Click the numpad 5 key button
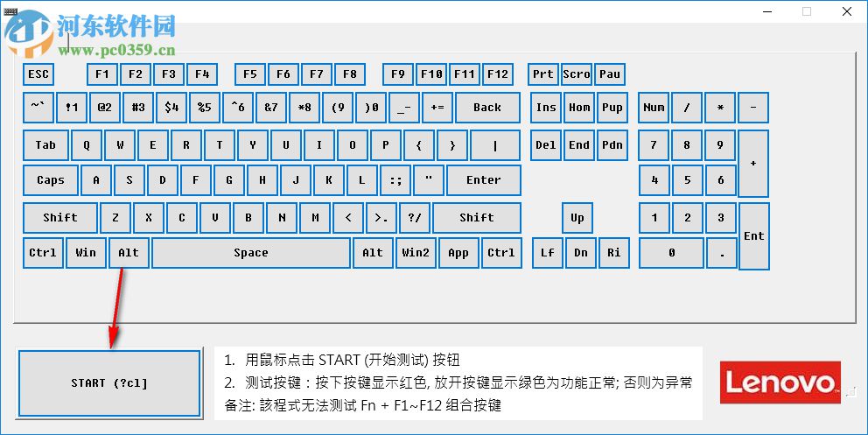Screen dimensions: 868x435 [x=688, y=180]
